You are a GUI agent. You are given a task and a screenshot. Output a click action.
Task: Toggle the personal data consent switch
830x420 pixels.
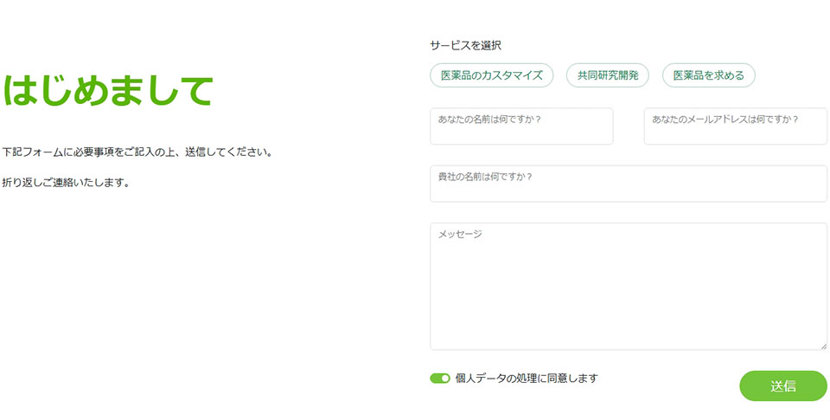[440, 379]
